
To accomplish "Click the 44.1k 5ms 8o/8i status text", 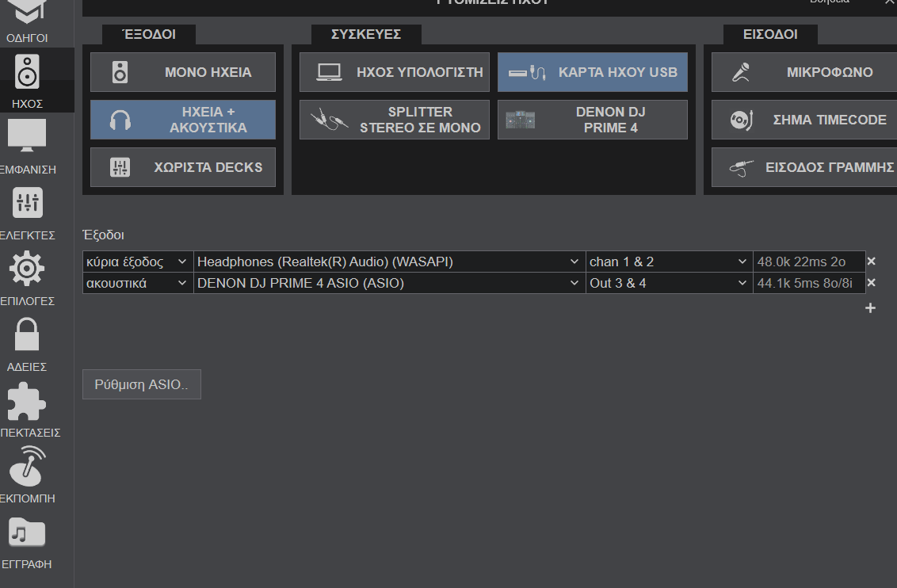I will [x=805, y=283].
